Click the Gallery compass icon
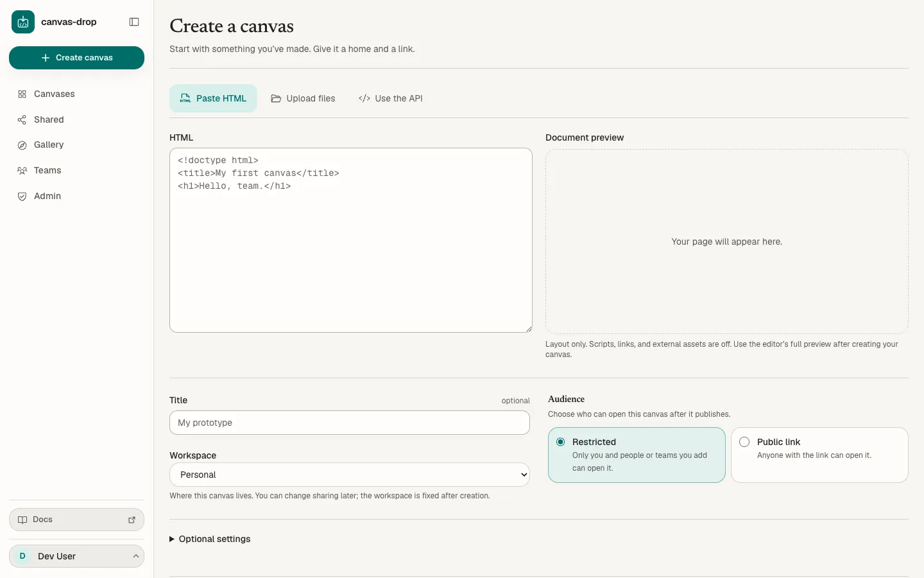The width and height of the screenshot is (924, 578). pyautogui.click(x=22, y=145)
